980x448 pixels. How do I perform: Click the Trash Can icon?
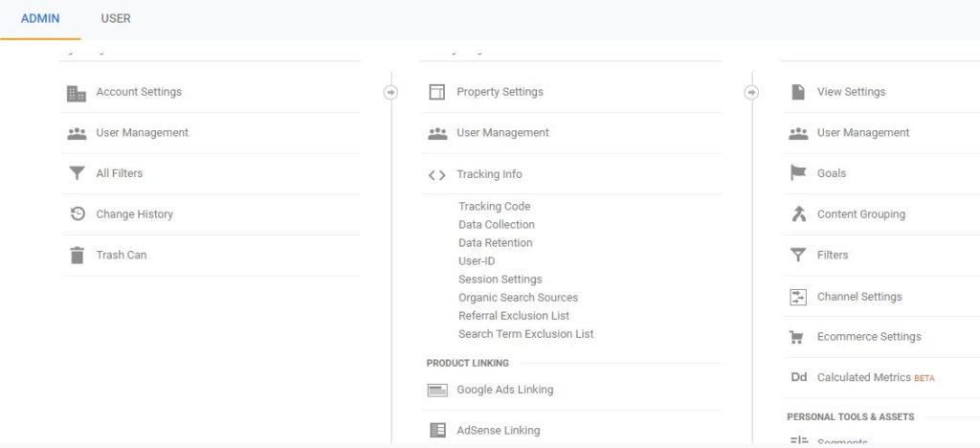click(x=77, y=255)
